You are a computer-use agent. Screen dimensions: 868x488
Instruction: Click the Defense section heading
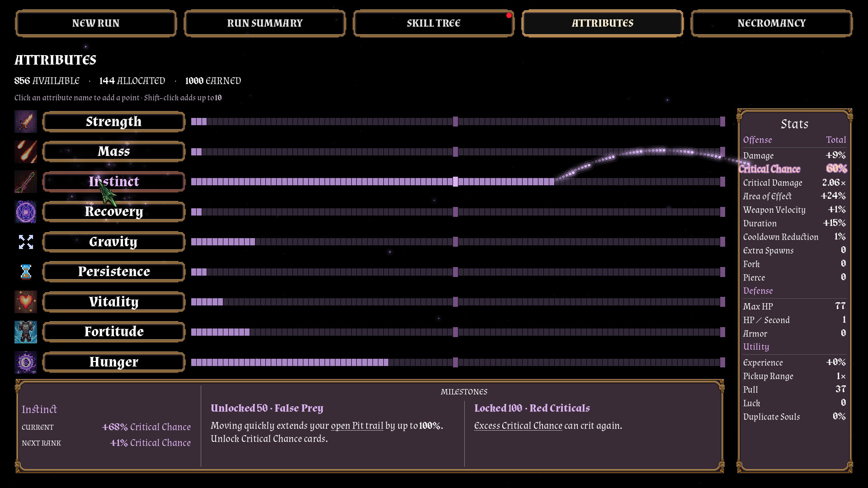point(758,291)
